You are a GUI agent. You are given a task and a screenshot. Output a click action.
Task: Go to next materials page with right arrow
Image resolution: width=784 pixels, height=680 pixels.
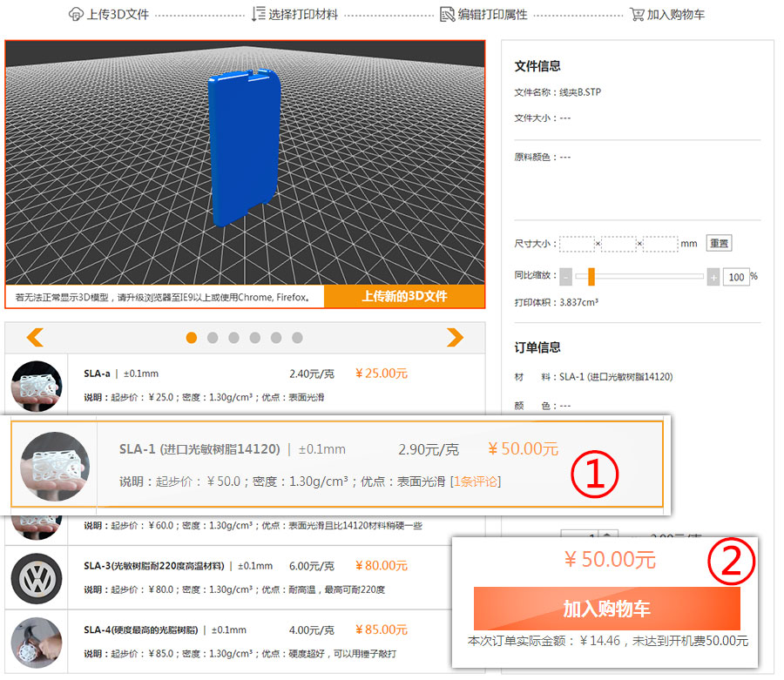coord(455,338)
